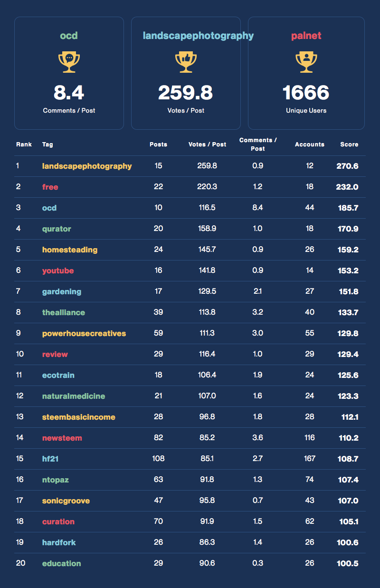Open the palnet heading in the top card
The height and width of the screenshot is (588, 380).
click(306, 36)
